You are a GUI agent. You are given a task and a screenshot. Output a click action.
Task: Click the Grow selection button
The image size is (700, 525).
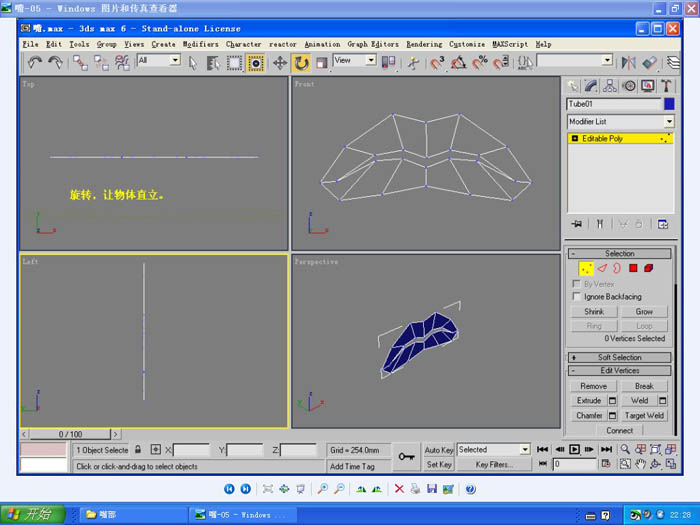coord(644,312)
